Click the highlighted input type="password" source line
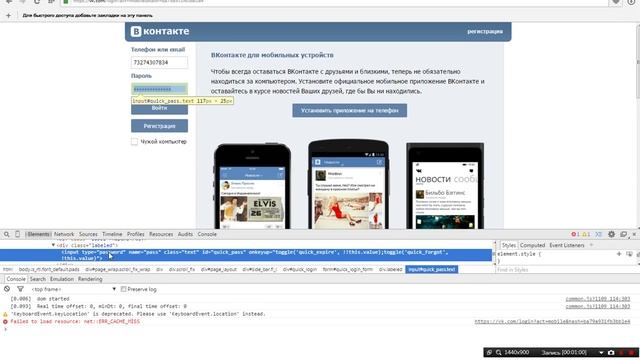 point(246,255)
